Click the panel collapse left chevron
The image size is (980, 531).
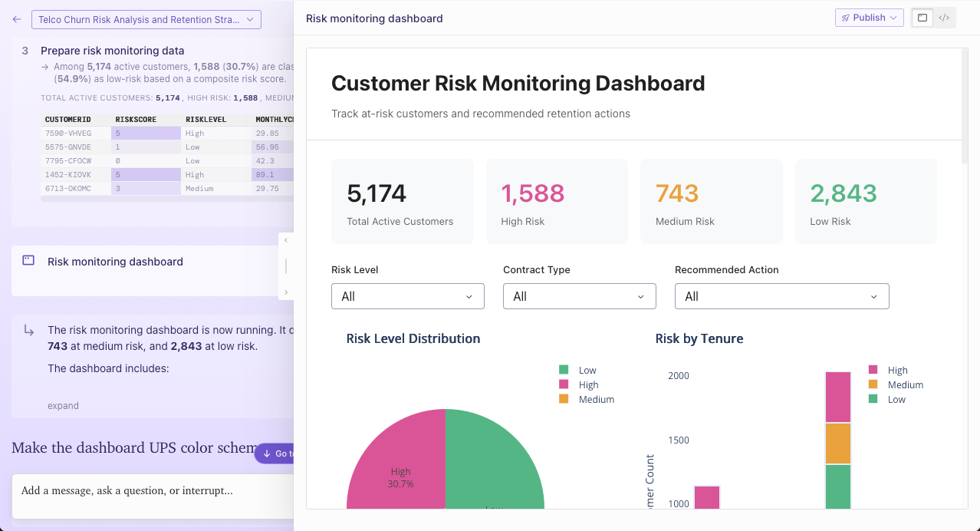pyautogui.click(x=286, y=240)
